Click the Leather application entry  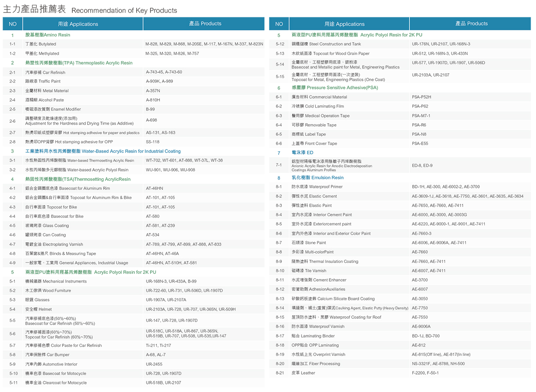[303, 373]
